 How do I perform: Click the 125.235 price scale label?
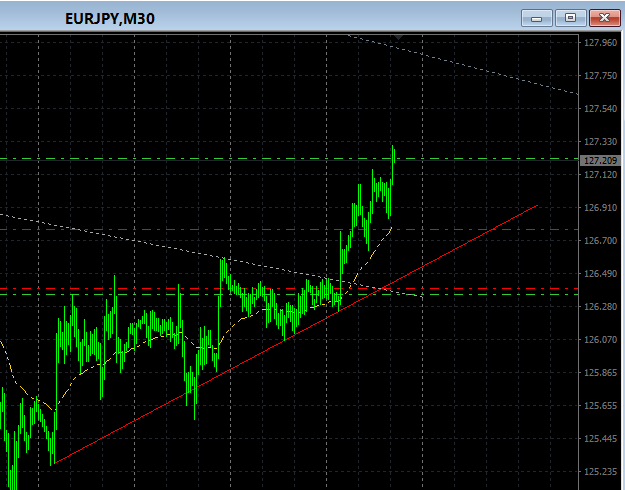tap(600, 472)
